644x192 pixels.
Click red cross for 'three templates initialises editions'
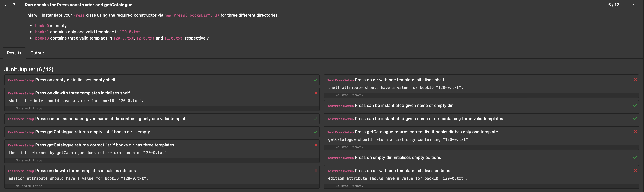pos(316,171)
